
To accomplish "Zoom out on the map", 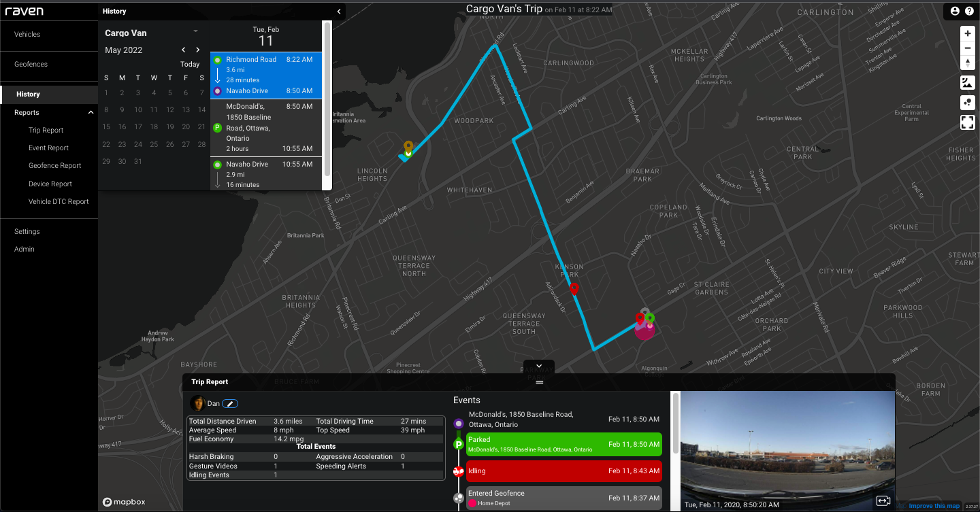I will pos(968,48).
